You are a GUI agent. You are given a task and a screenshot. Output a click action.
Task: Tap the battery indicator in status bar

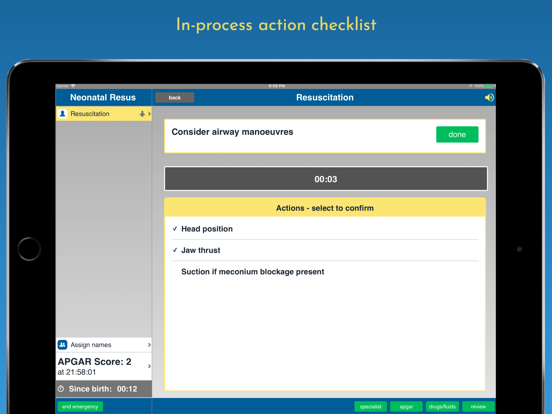click(x=489, y=86)
